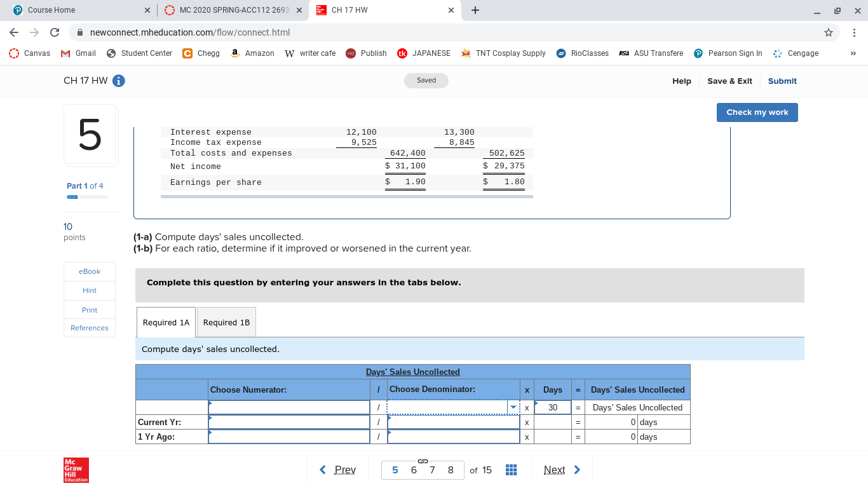This screenshot has height=488, width=868.
Task: Click the 1 Yr Ago denominator field
Action: coord(454,437)
